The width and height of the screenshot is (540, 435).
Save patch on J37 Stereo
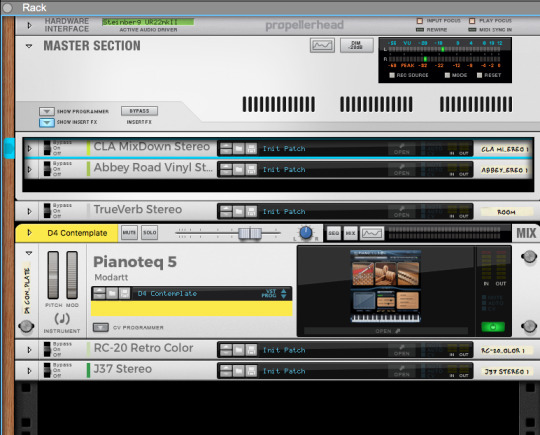pos(251,371)
